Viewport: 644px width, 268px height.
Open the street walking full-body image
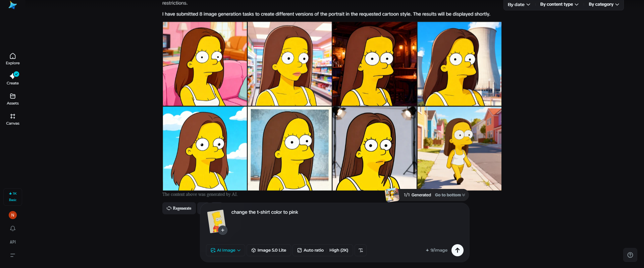pos(460,149)
